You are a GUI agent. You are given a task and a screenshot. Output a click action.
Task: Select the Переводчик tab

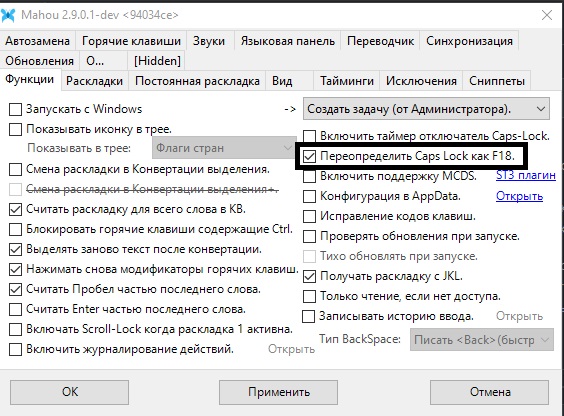tap(381, 41)
